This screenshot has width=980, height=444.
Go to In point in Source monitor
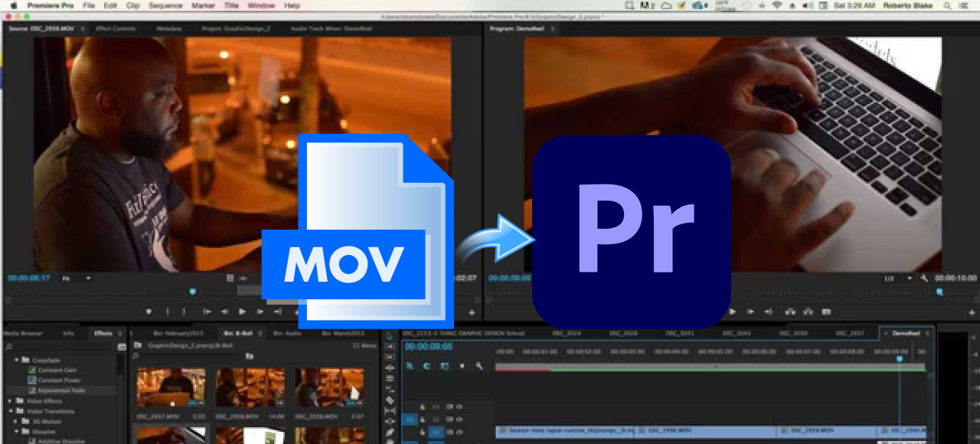tap(207, 312)
